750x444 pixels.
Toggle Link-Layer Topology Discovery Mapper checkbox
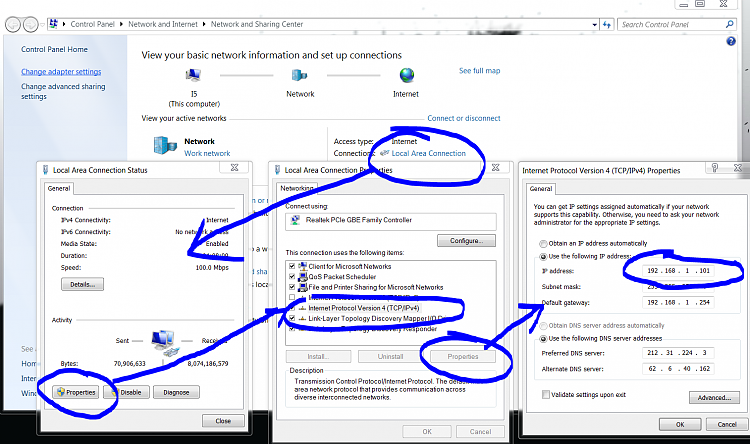point(292,318)
